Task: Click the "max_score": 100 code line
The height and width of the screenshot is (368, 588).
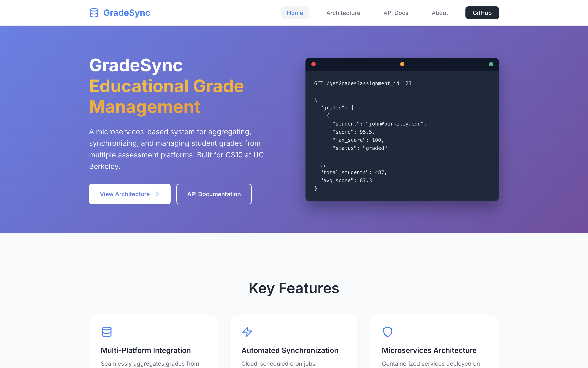Action: pos(358,140)
